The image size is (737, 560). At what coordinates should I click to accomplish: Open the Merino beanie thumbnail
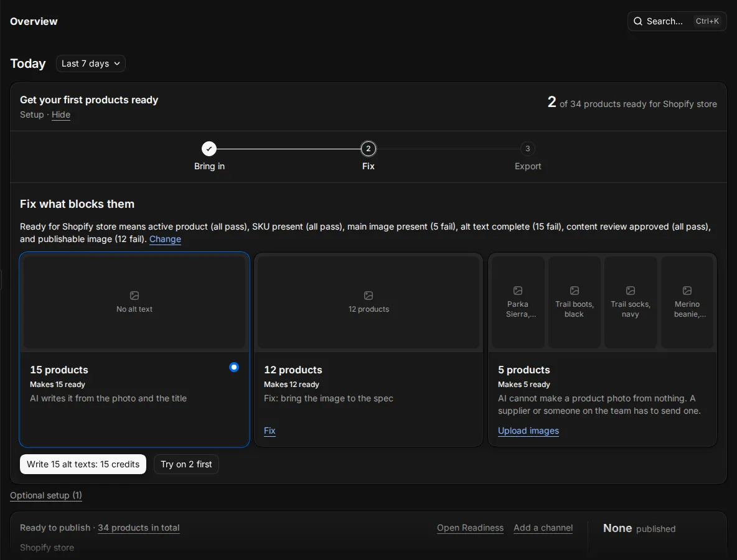(x=687, y=302)
